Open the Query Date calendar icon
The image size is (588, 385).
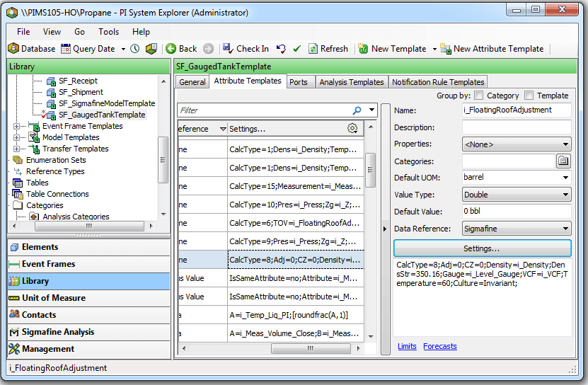click(66, 49)
